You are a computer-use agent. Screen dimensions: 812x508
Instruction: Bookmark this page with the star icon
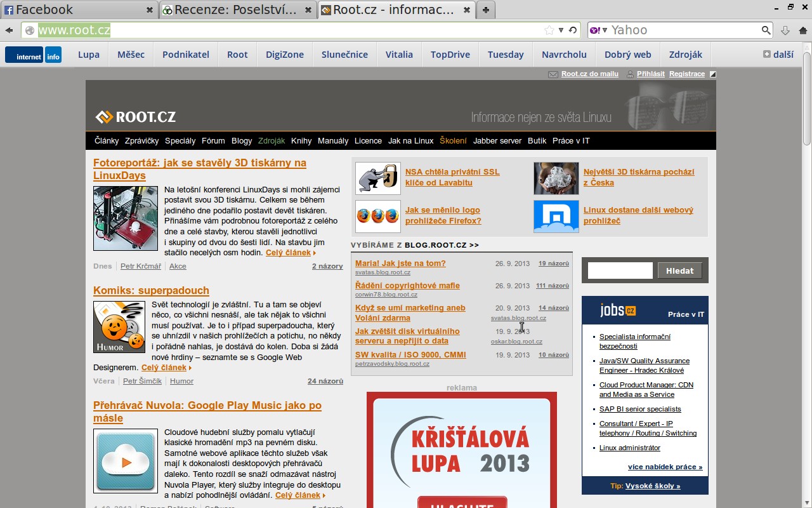coord(549,30)
